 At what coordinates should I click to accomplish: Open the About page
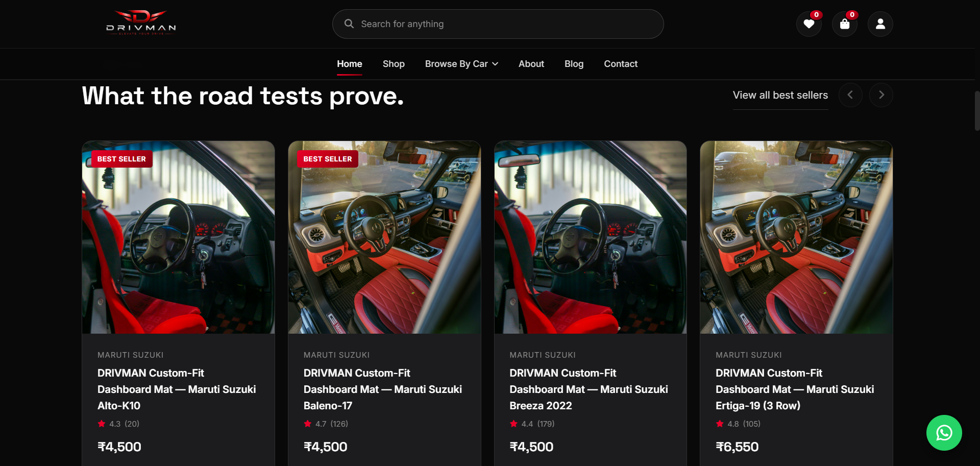pyautogui.click(x=531, y=64)
